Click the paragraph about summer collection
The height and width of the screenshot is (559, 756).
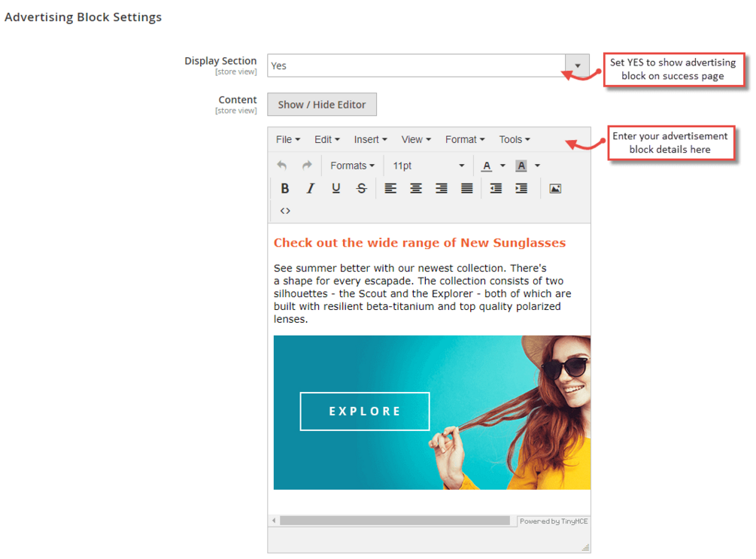(422, 293)
